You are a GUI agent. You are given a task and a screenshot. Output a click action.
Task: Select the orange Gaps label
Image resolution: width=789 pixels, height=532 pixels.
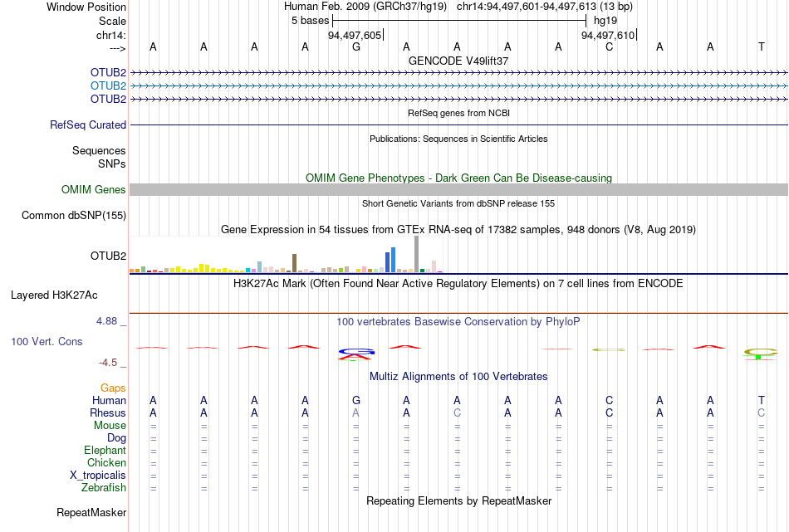point(113,388)
